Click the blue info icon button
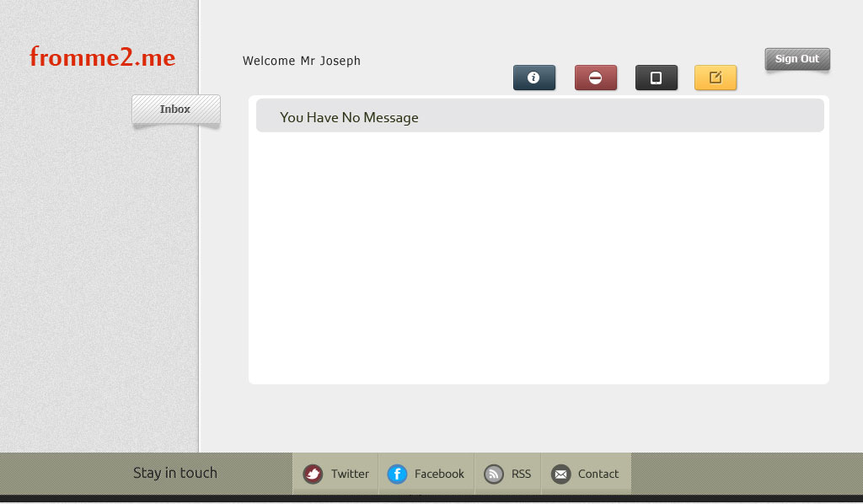Screen dimensions: 863x504 (x=533, y=78)
